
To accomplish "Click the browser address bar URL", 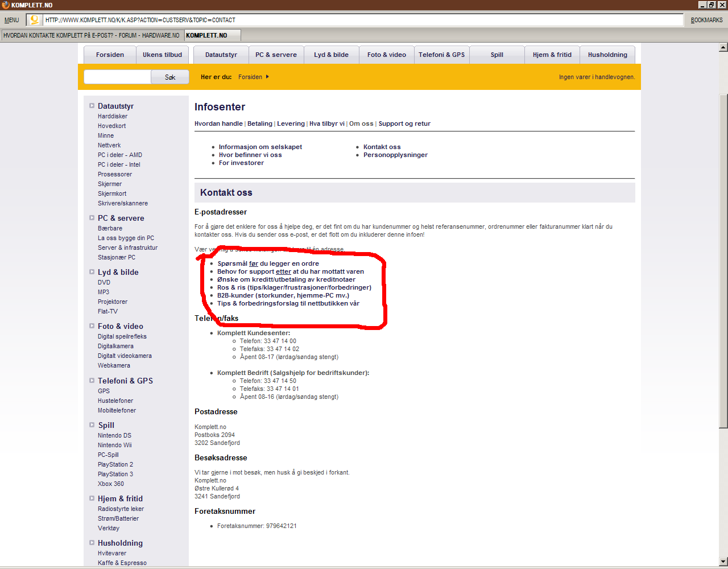I will 363,20.
